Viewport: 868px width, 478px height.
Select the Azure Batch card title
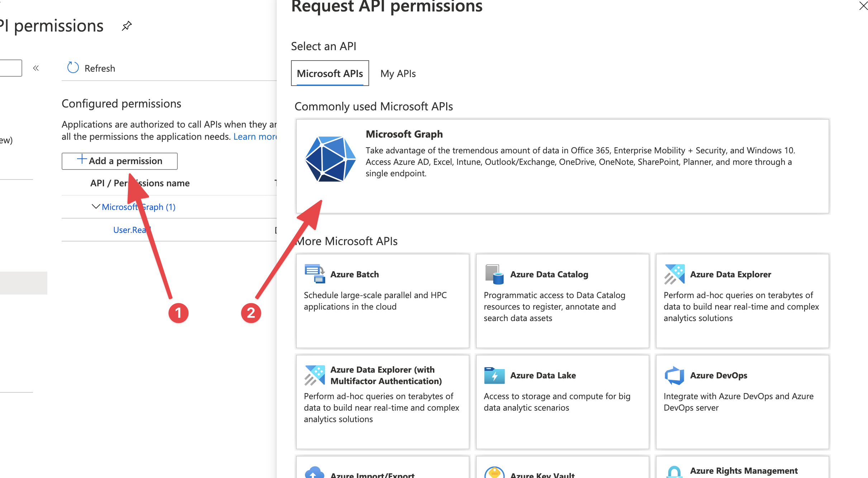[354, 274]
